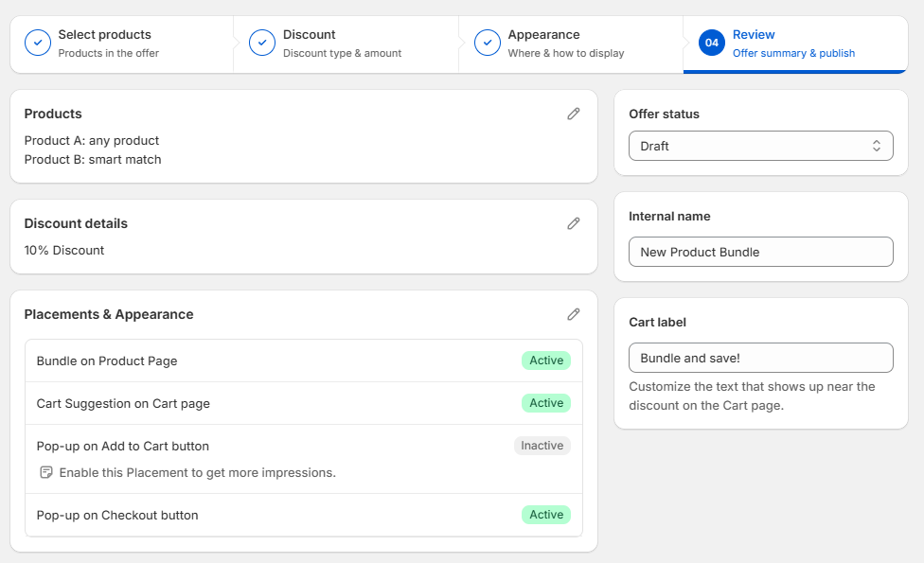Click the 'Product A: any product' line
This screenshot has height=563, width=924.
[x=91, y=140]
